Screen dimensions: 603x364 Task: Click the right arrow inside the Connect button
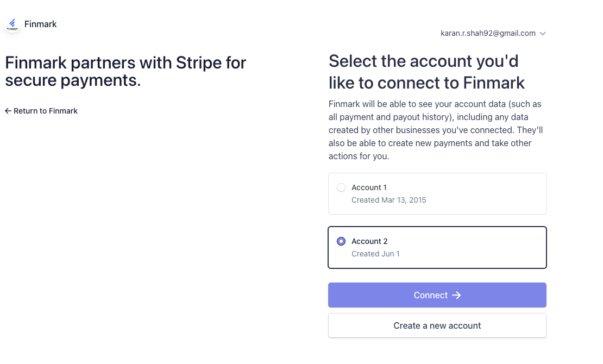(456, 295)
